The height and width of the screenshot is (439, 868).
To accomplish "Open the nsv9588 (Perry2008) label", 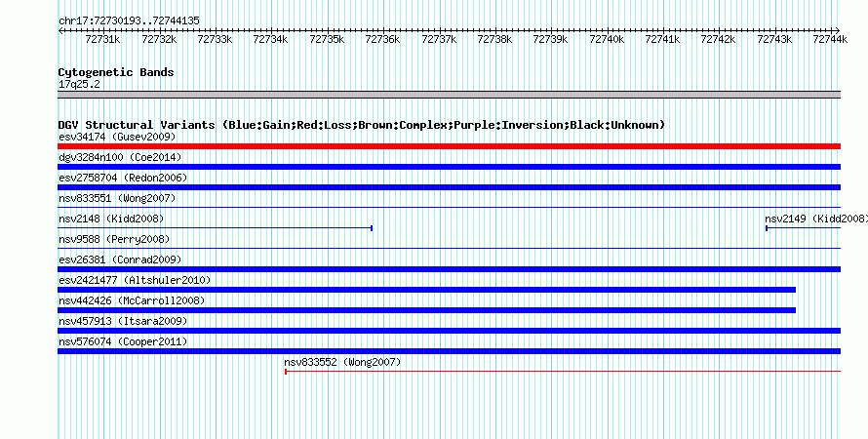I will coord(114,239).
